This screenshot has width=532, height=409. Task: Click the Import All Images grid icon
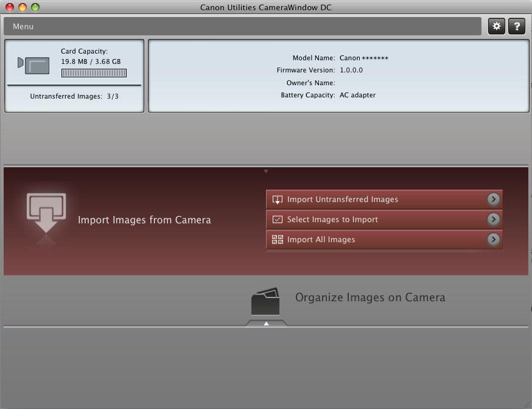(277, 239)
